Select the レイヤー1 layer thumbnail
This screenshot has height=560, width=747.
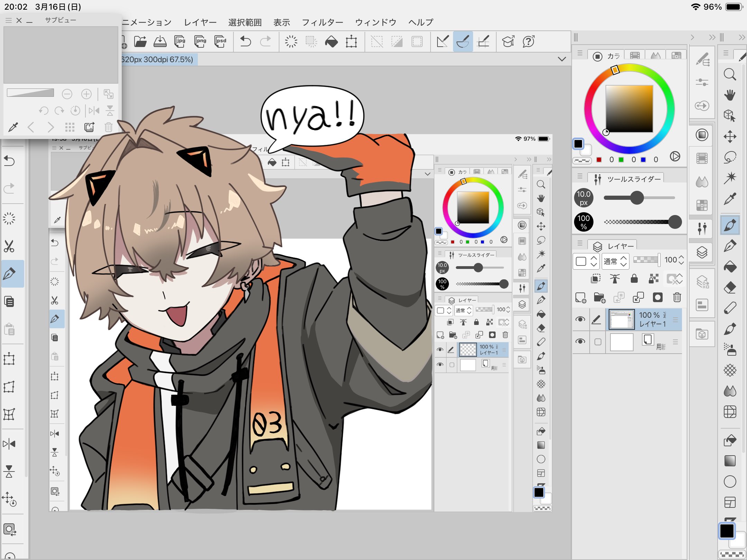[621, 319]
